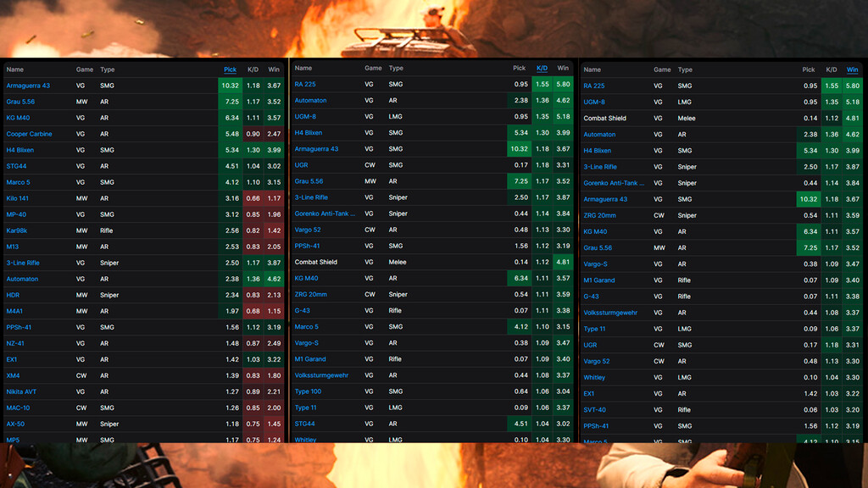The width and height of the screenshot is (868, 488).
Task: Open the Cooper Carbine weapon link
Action: pos(29,134)
